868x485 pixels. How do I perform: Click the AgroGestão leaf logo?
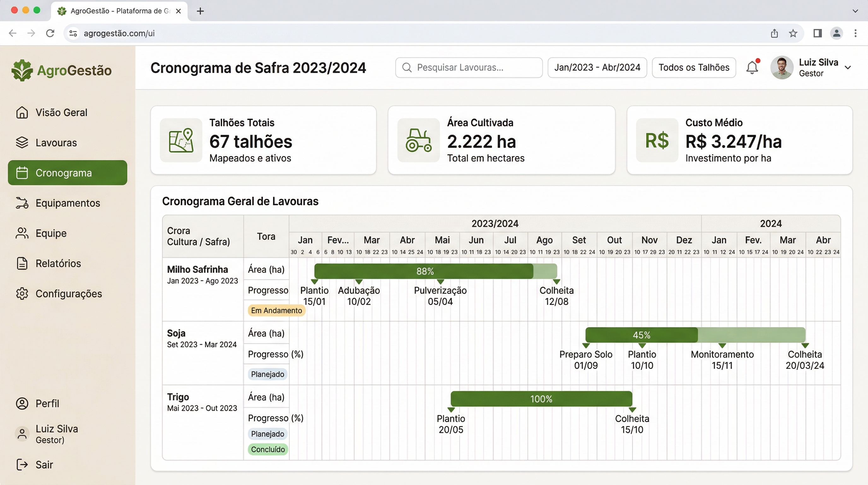coord(22,70)
